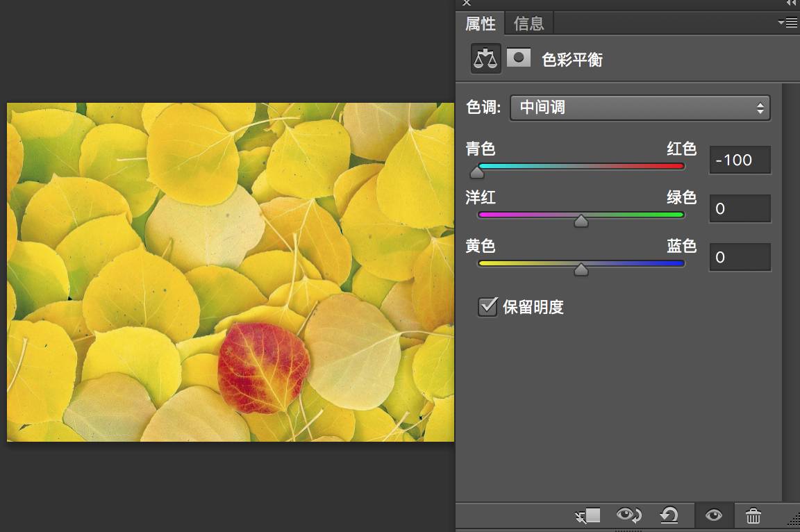Delete adjustment layer trash icon
Image resolution: width=800 pixels, height=532 pixels.
753,515
